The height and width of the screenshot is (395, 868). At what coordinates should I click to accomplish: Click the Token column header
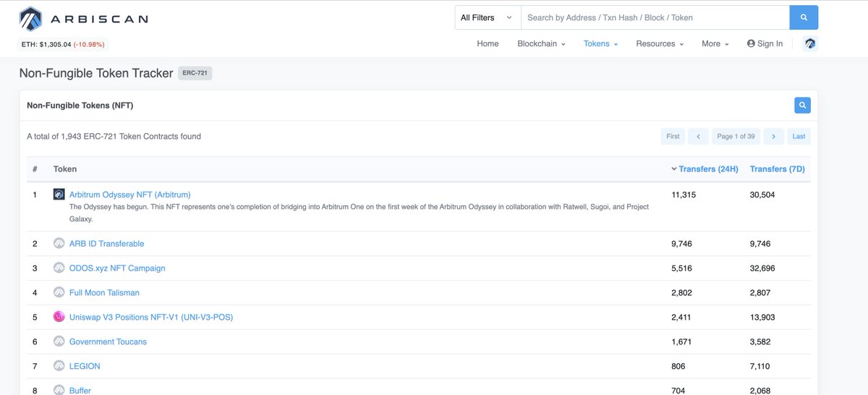tap(65, 169)
